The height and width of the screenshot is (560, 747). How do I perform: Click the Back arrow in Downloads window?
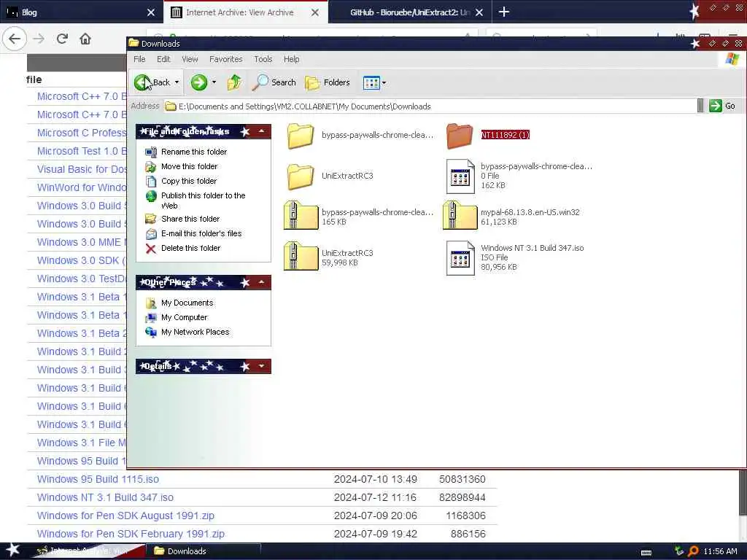click(x=142, y=82)
